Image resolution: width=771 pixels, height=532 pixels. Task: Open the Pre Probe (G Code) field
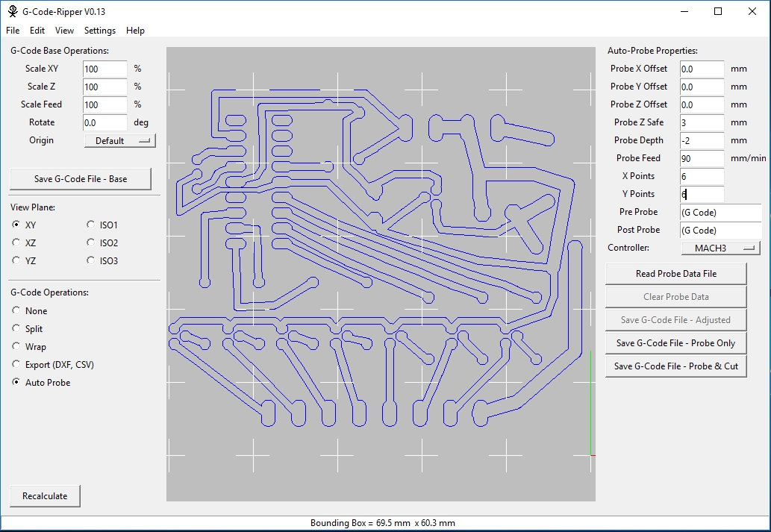720,212
